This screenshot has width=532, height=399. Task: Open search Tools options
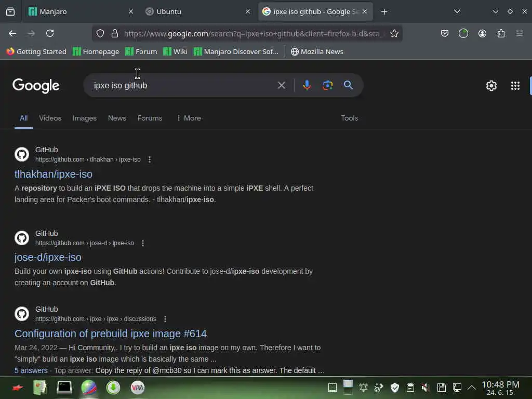click(350, 118)
